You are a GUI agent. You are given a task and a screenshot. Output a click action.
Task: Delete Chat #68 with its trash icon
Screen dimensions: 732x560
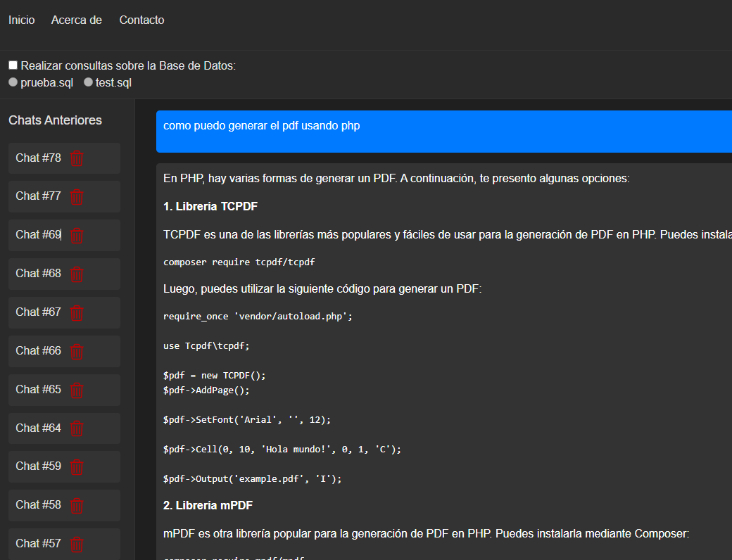(x=77, y=274)
